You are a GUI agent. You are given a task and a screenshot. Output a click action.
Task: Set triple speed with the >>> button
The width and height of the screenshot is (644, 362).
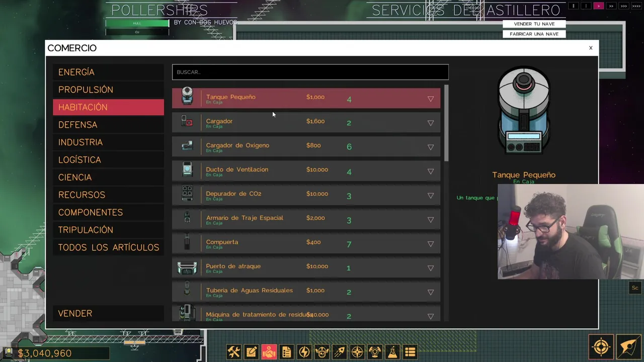623,6
